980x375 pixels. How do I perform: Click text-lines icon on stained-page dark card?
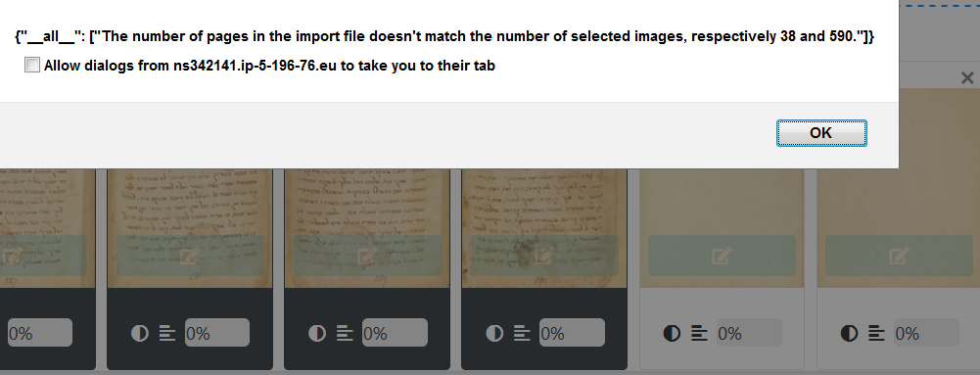click(x=522, y=333)
